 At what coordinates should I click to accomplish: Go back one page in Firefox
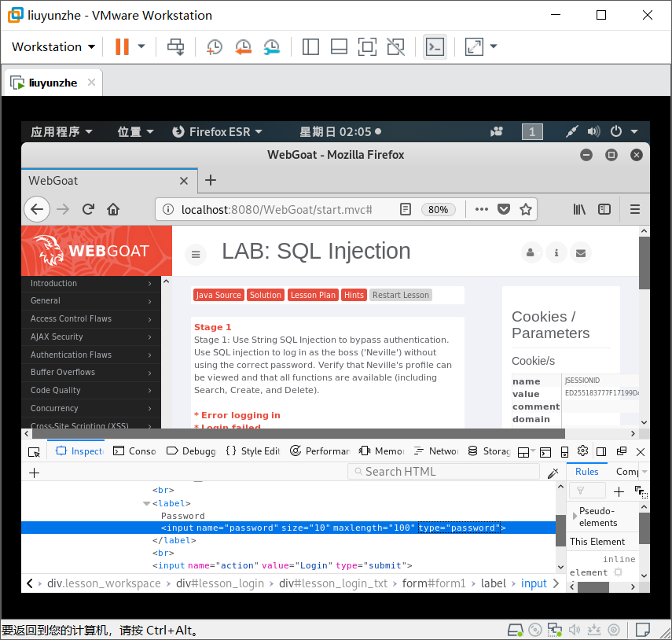(x=37, y=209)
